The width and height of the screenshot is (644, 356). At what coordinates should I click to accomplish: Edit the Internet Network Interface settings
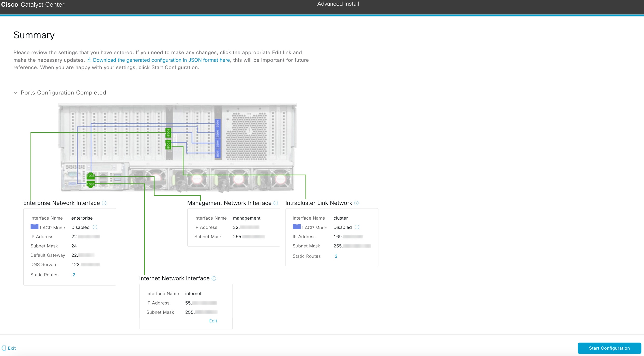click(x=213, y=321)
